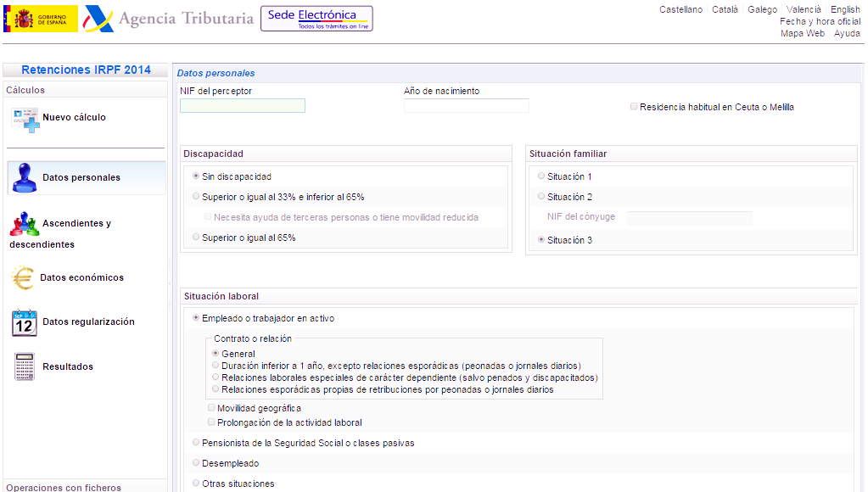The height and width of the screenshot is (492, 868).
Task: Open the Mapa Web link
Action: [x=802, y=33]
